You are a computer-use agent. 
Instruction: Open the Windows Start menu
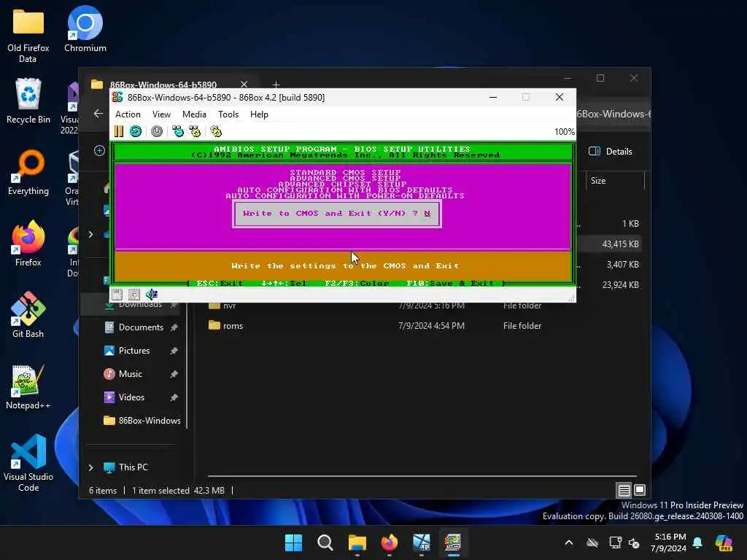click(x=293, y=542)
